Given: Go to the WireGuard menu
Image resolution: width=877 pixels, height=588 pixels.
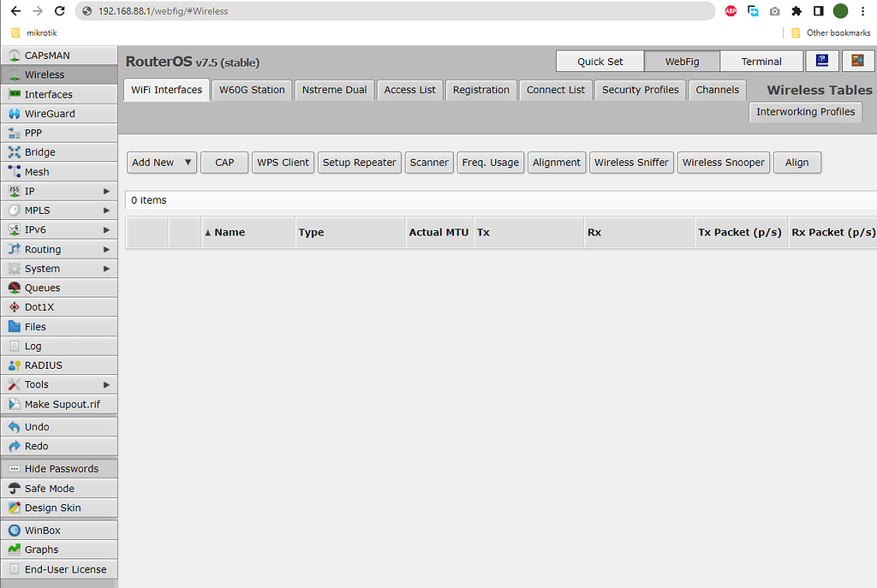Looking at the screenshot, I should click(59, 114).
